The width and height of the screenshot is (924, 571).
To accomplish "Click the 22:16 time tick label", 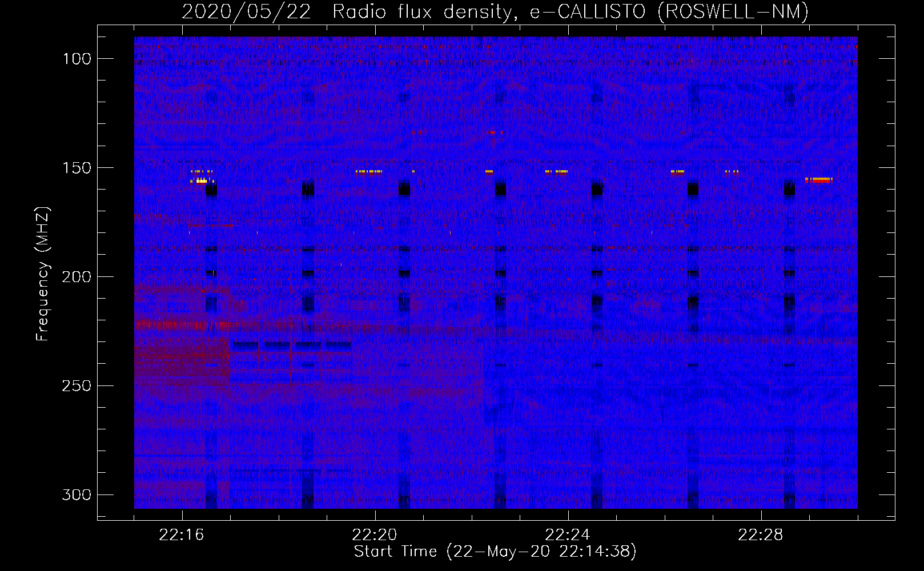I will coord(182,535).
